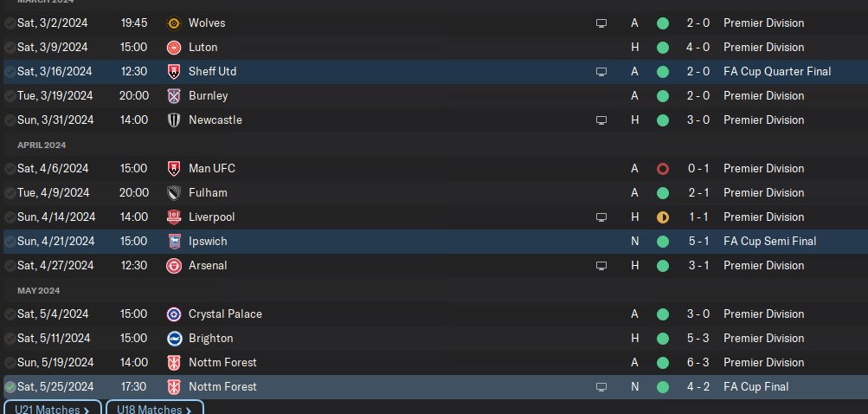
Task: Collapse the April 2024 month header
Action: click(x=42, y=146)
